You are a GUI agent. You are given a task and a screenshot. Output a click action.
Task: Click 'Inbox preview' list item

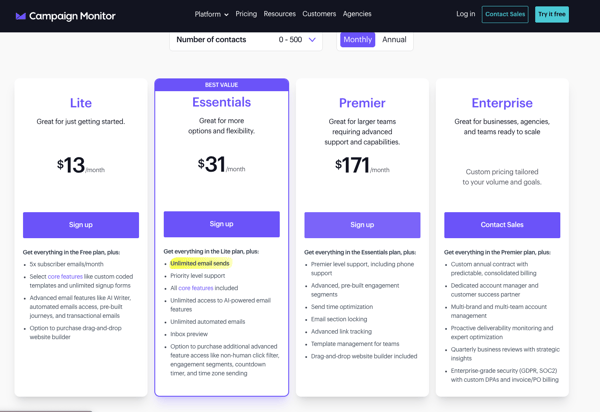(x=189, y=334)
